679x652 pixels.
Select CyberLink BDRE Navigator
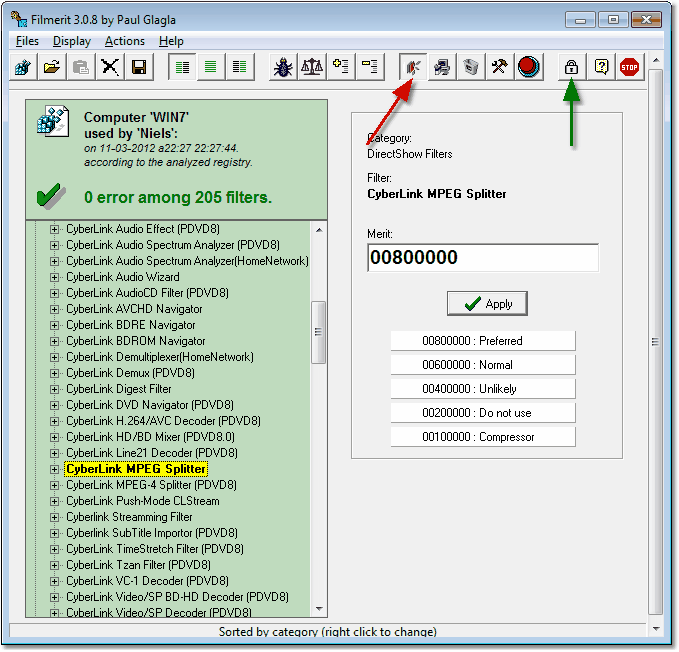click(x=131, y=325)
